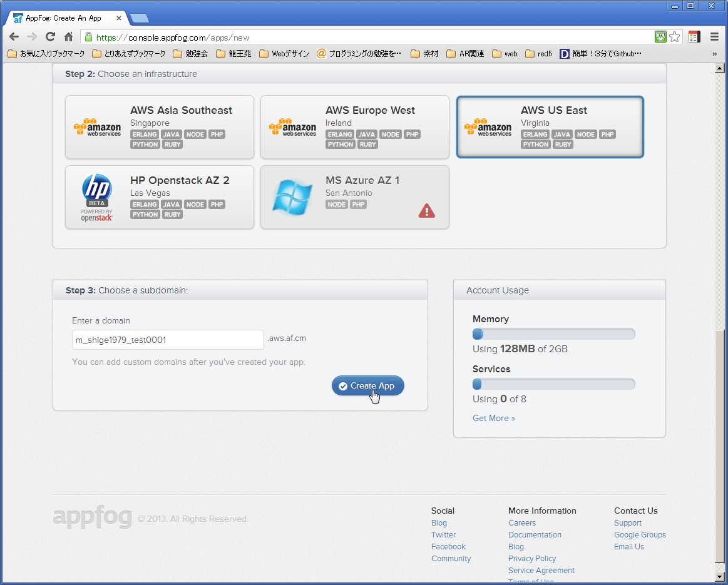This screenshot has height=585, width=728.
Task: Open 素材 bookmark folder
Action: point(425,54)
